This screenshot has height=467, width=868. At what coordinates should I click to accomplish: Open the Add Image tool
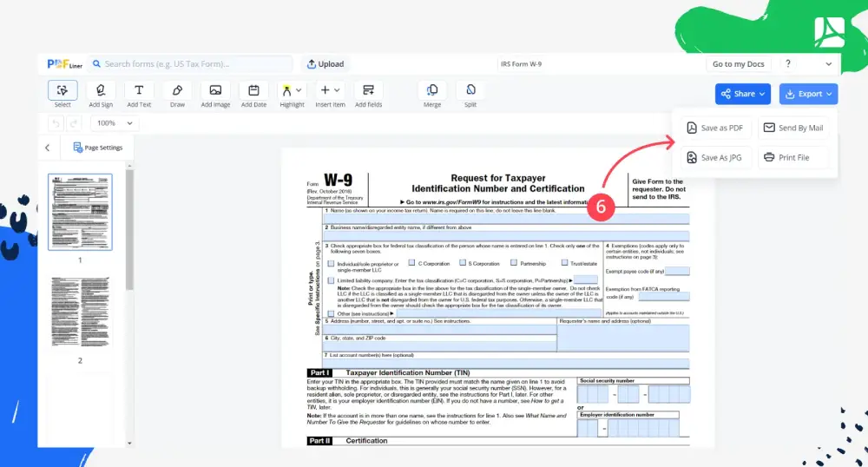pyautogui.click(x=215, y=94)
